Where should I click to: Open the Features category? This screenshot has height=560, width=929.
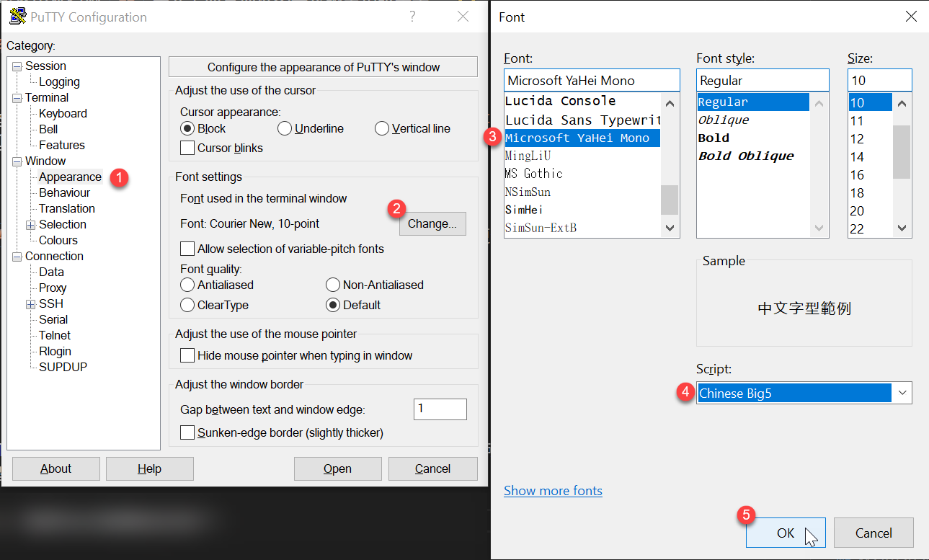[x=62, y=145]
